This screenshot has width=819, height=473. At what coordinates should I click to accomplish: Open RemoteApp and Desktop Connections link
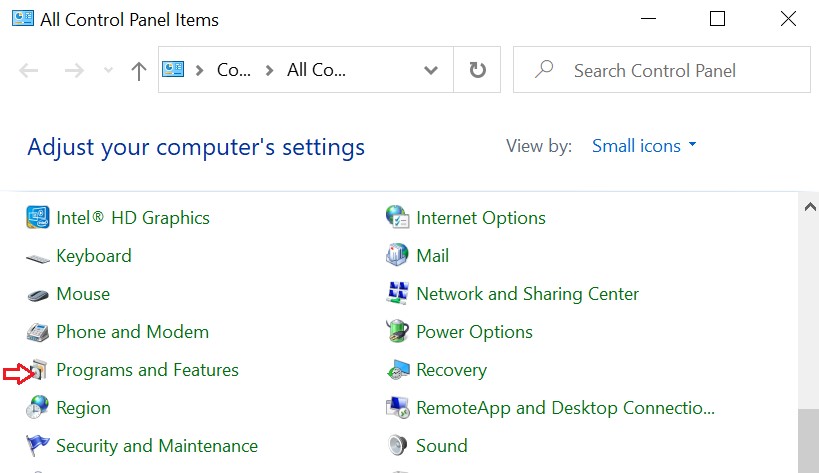click(x=566, y=408)
